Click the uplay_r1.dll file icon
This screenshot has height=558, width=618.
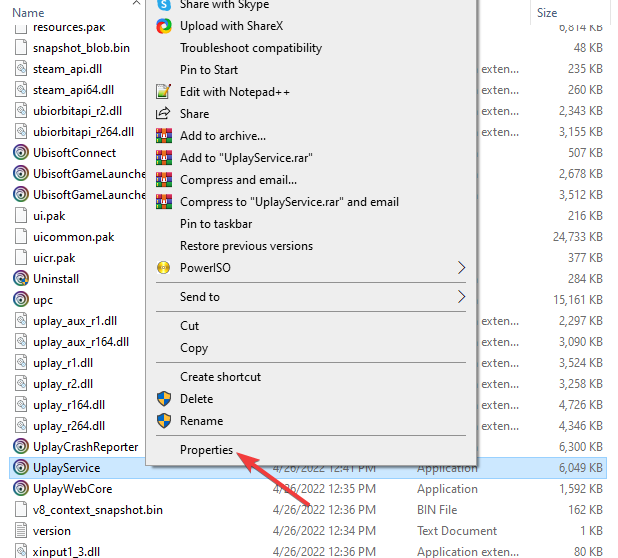[x=21, y=363]
